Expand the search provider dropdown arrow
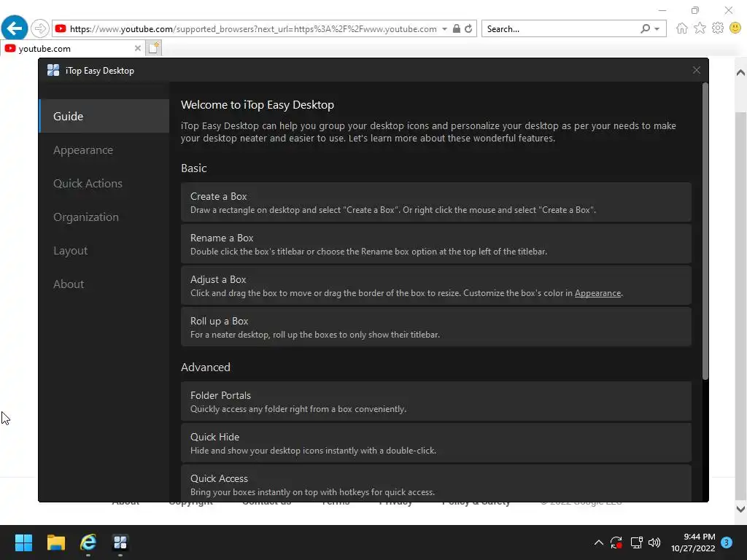The width and height of the screenshot is (747, 560). pyautogui.click(x=657, y=29)
